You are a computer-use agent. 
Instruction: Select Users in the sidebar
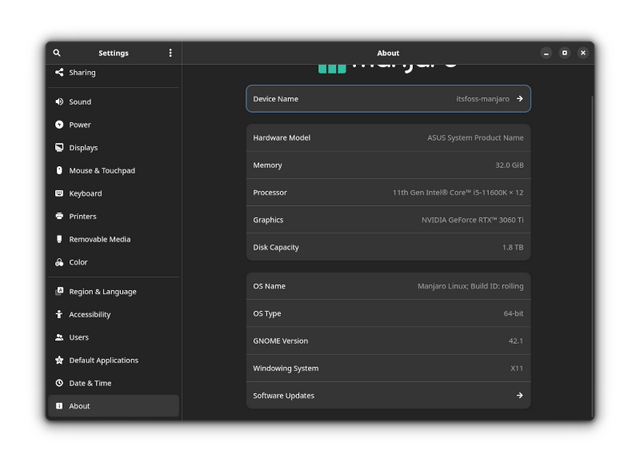(x=113, y=337)
